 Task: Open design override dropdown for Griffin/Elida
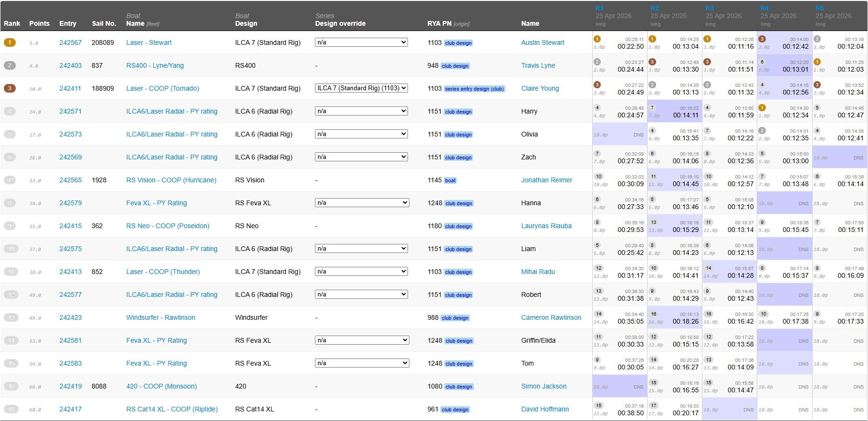click(362, 340)
